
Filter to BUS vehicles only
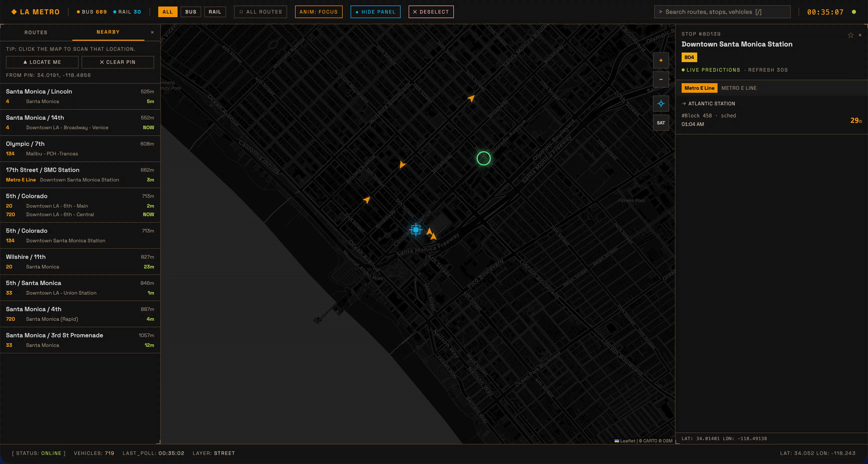pos(191,12)
